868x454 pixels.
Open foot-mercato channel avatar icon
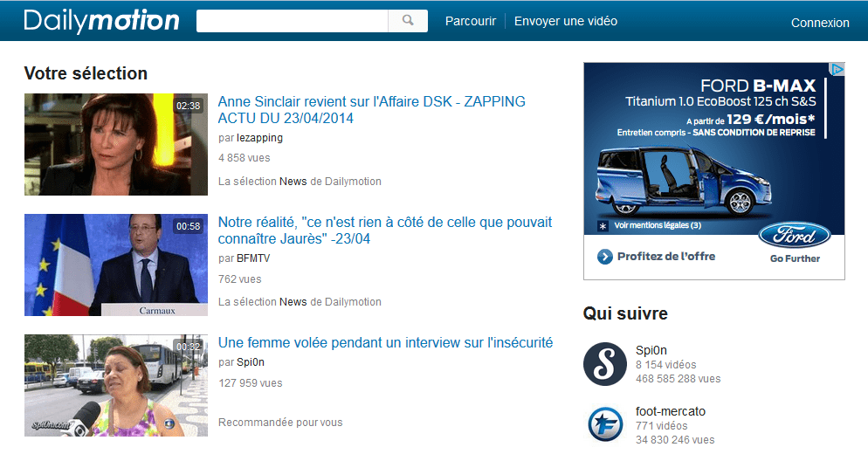point(605,424)
